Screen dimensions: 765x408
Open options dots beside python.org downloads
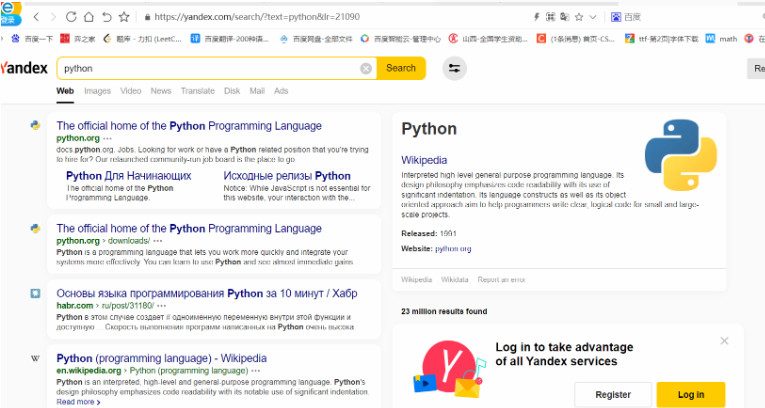point(158,241)
